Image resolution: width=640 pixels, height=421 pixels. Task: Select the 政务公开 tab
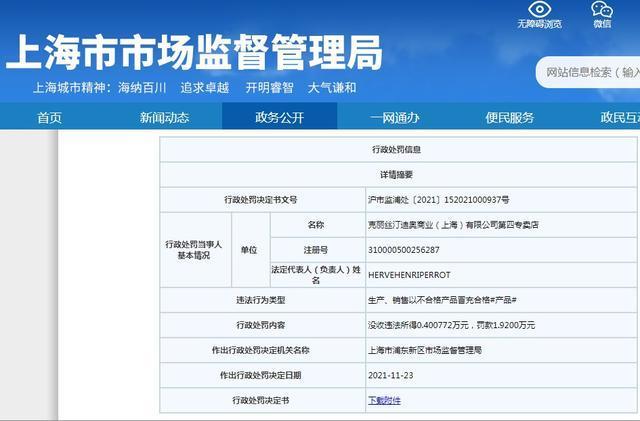pyautogui.click(x=280, y=116)
